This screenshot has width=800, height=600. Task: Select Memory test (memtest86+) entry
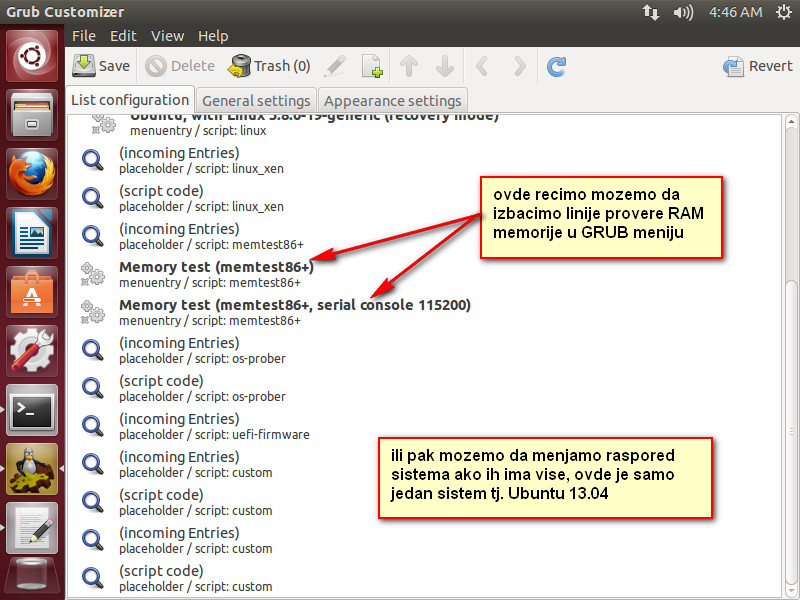click(x=425, y=274)
